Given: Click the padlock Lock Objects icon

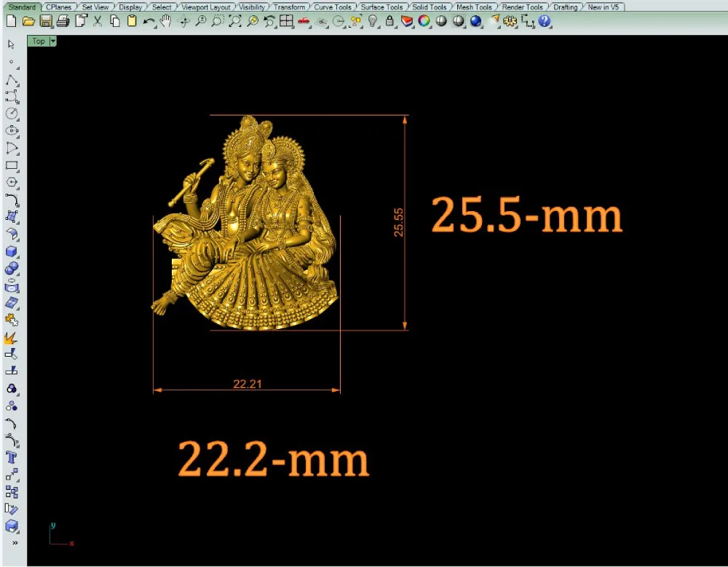Looking at the screenshot, I should coord(389,21).
